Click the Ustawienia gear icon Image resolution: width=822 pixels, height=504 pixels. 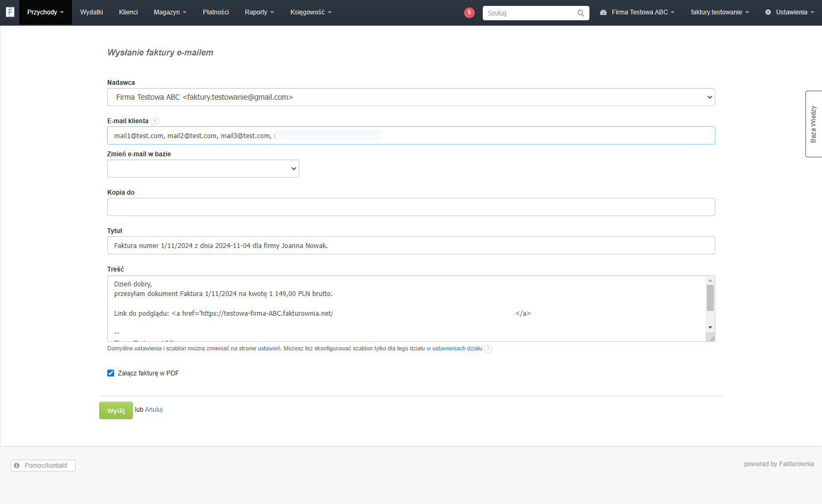(x=768, y=12)
